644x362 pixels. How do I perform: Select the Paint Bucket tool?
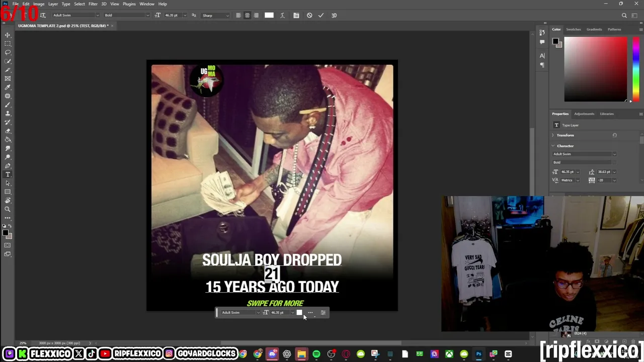coord(8,139)
